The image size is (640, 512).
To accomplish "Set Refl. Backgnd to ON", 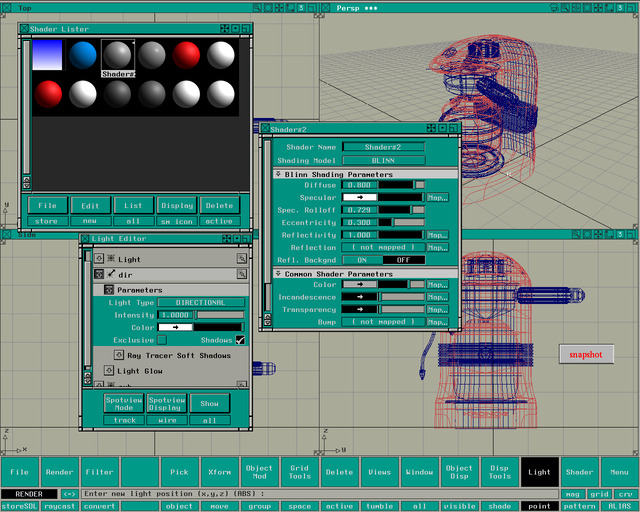I will click(x=362, y=260).
